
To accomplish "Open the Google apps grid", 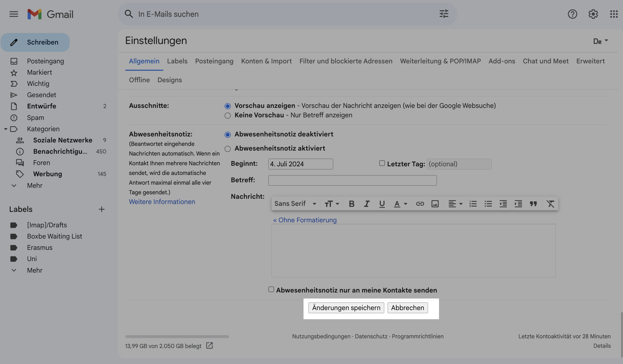I will (x=614, y=14).
